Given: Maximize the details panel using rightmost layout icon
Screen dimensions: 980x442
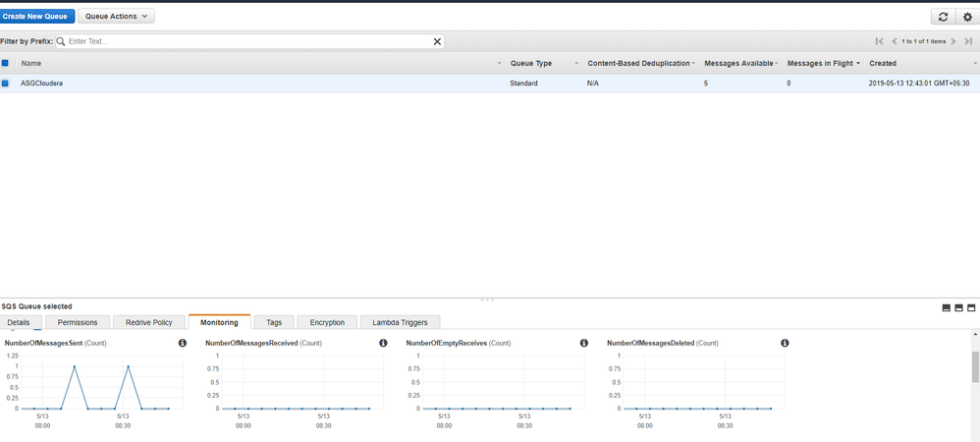Looking at the screenshot, I should [971, 307].
